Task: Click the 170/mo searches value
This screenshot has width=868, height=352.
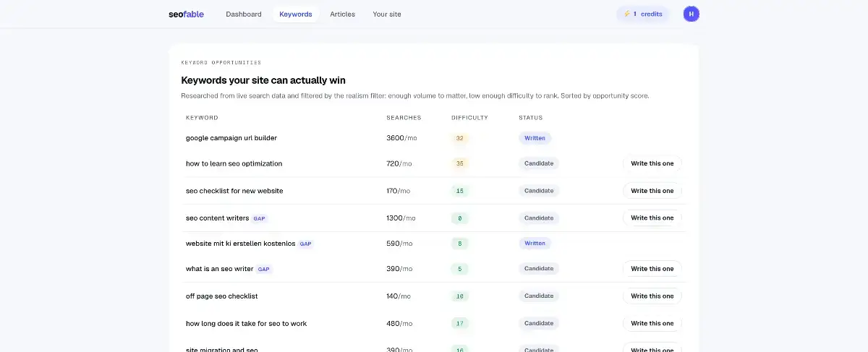Action: (399, 191)
